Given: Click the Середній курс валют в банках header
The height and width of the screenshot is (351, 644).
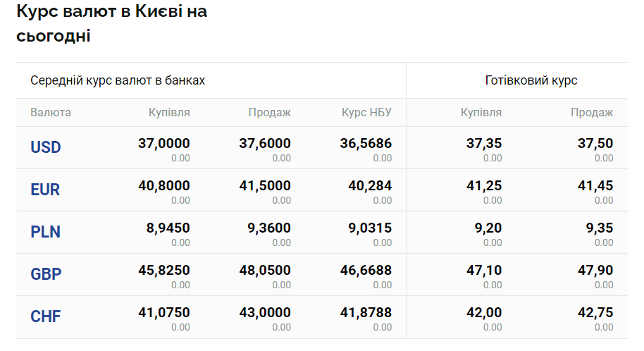Looking at the screenshot, I should [x=118, y=80].
